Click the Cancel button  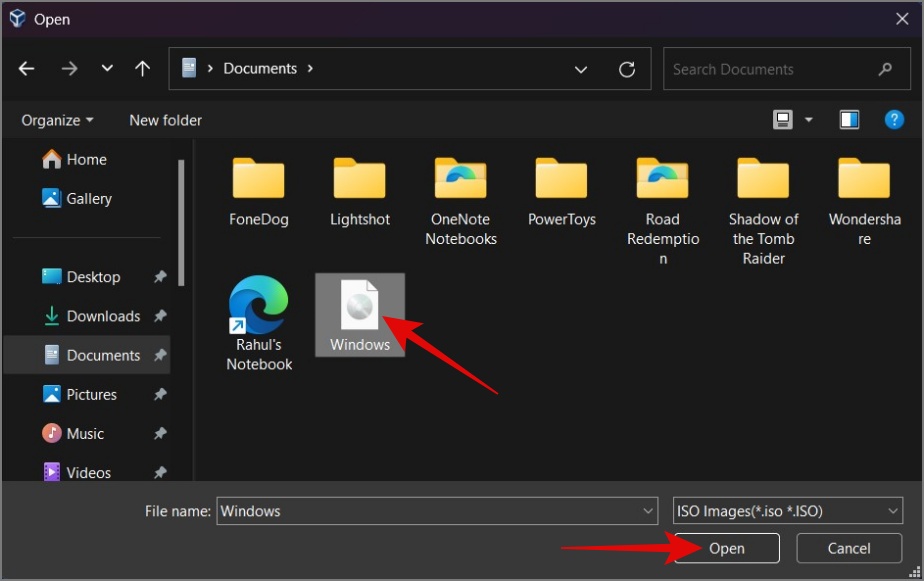pos(849,549)
